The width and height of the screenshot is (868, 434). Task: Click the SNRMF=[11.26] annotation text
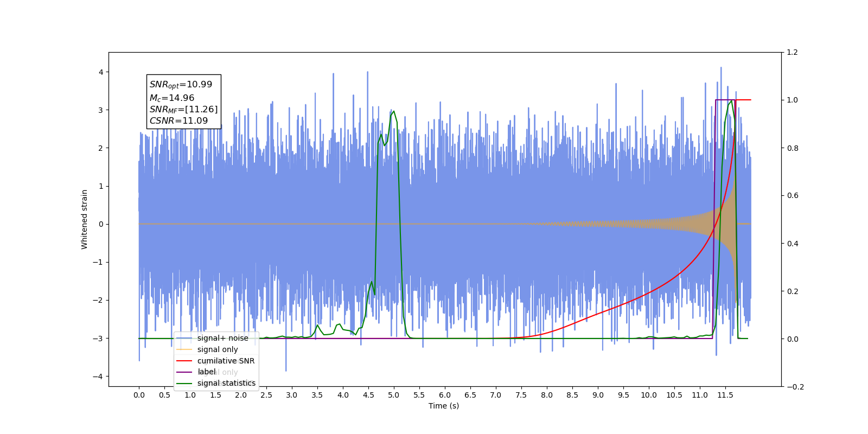point(183,110)
